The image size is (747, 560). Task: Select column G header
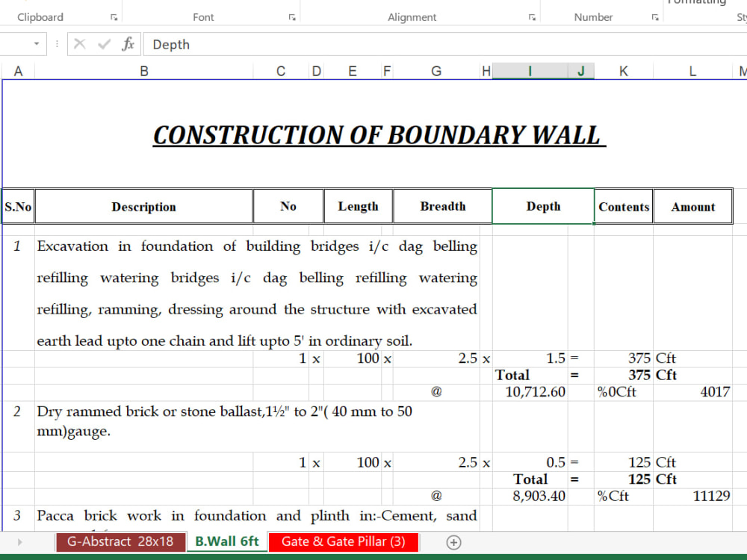tap(436, 72)
